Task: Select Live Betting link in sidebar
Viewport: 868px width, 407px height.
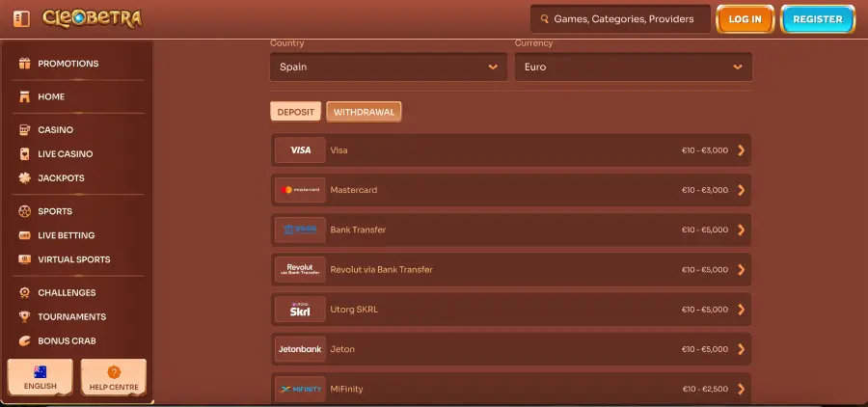Action: (x=66, y=235)
